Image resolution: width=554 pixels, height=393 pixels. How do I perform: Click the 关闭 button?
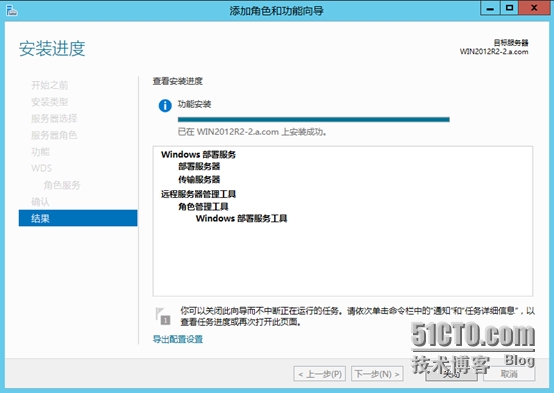pyautogui.click(x=452, y=374)
